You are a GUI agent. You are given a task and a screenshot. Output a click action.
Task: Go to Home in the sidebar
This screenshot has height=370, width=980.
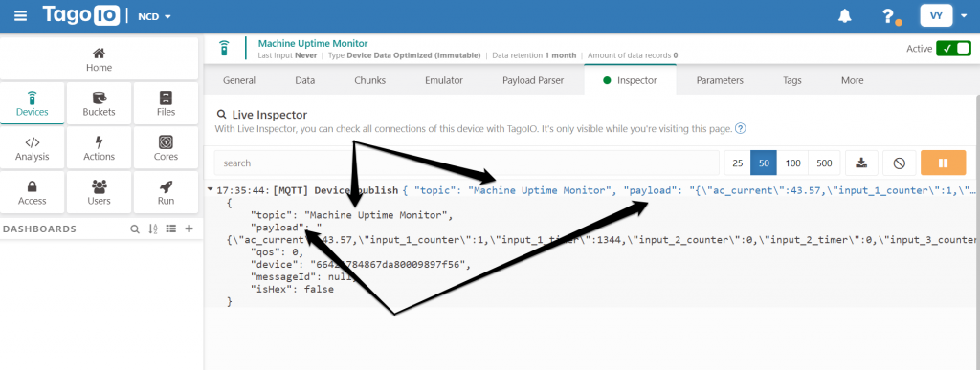[x=99, y=59]
